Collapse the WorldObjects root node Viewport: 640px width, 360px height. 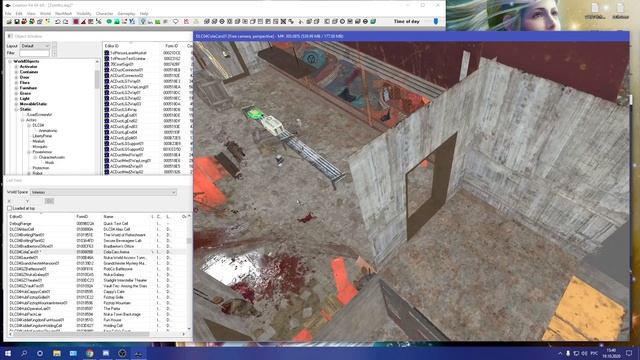click(x=10, y=61)
